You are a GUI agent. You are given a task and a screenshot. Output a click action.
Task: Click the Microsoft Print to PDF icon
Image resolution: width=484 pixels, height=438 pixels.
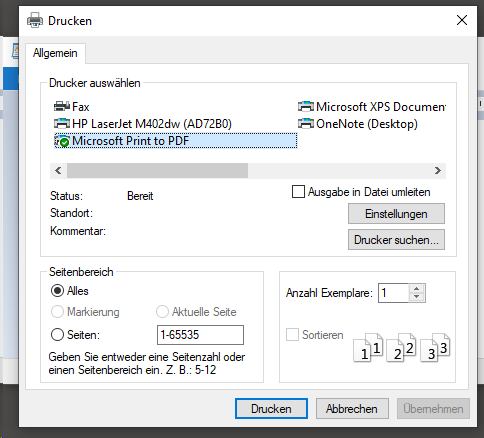click(x=62, y=141)
